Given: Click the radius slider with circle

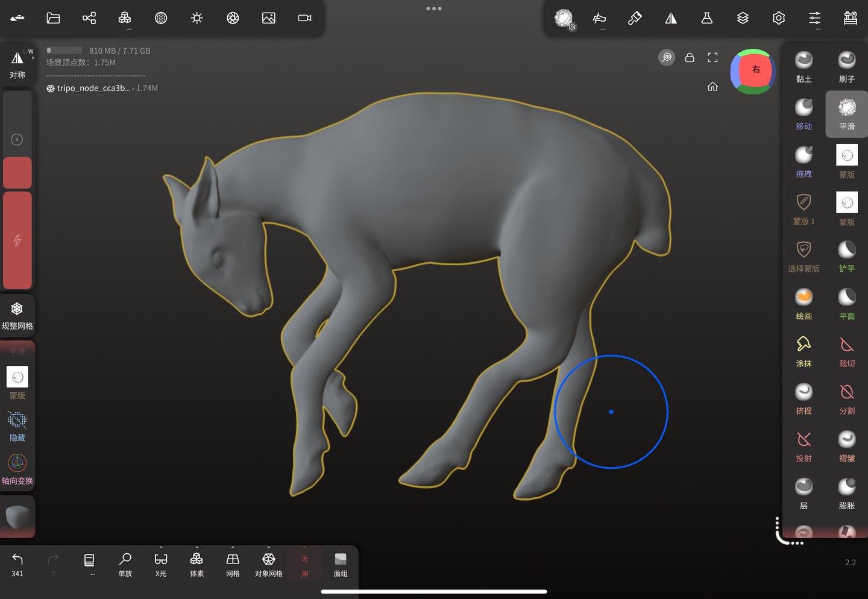Looking at the screenshot, I should 17,140.
